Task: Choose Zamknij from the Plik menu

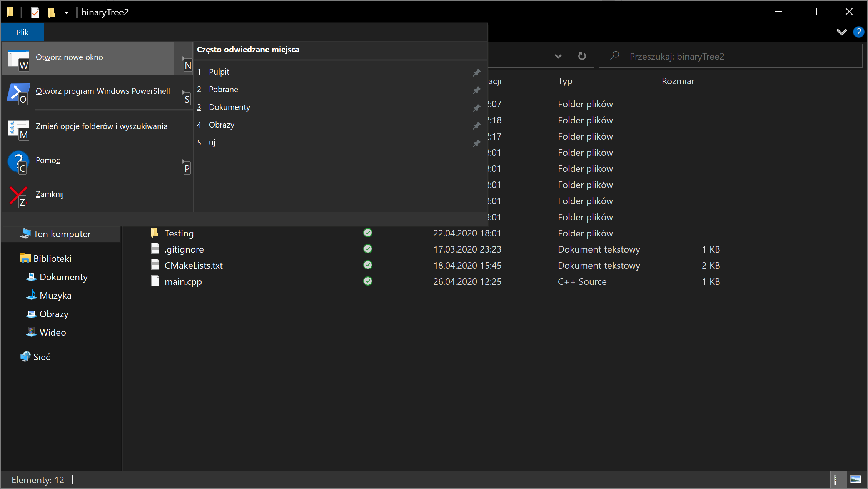Action: (49, 194)
